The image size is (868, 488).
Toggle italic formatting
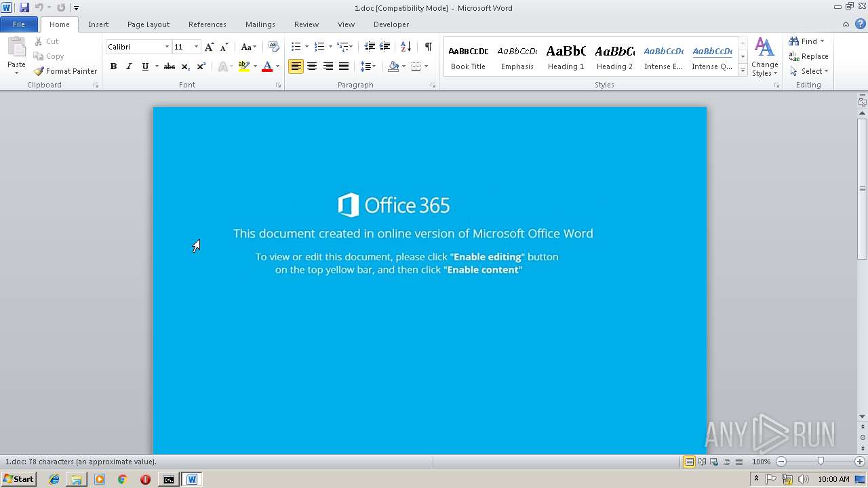pyautogui.click(x=129, y=66)
